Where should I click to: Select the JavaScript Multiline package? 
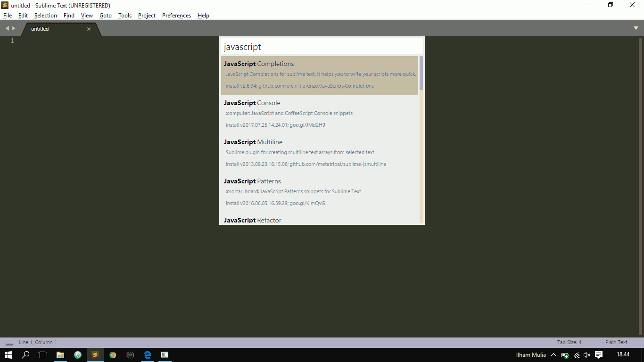tap(319, 154)
